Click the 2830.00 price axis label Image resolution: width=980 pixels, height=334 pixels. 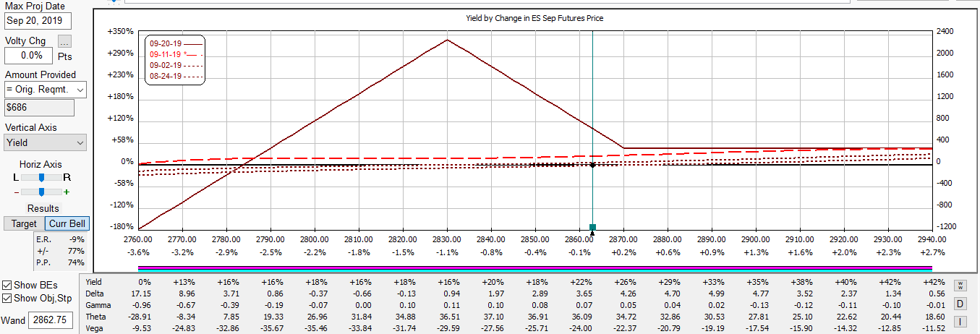point(446,239)
